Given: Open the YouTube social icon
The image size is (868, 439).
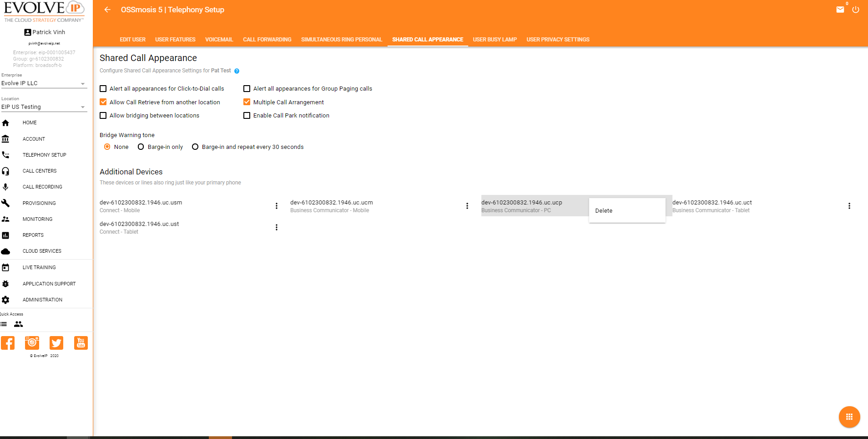Looking at the screenshot, I should (81, 343).
